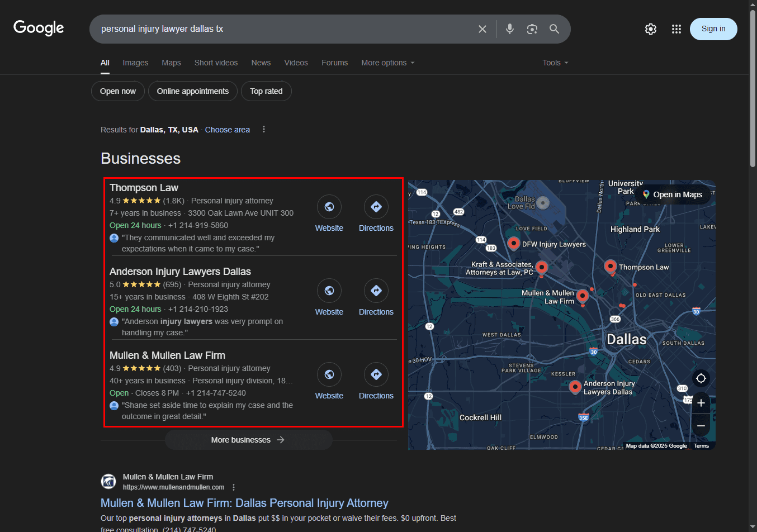Click Thompson Law (1.8K) review count
This screenshot has height=532, width=757.
[174, 201]
